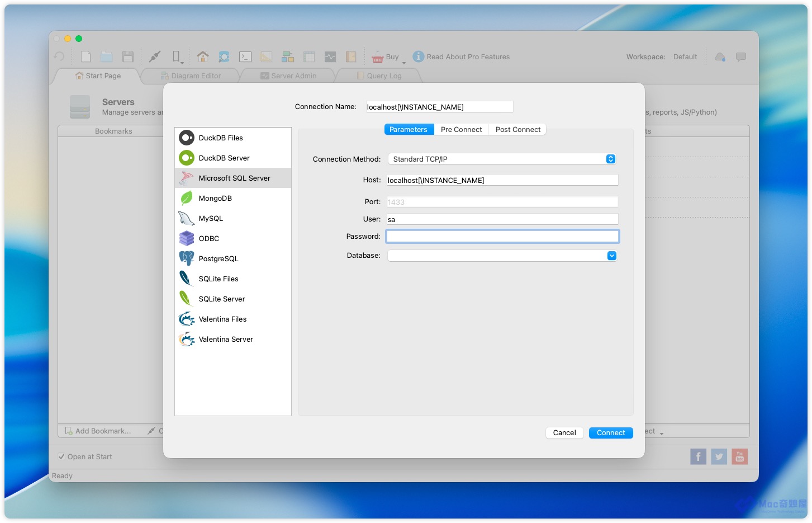Open the Connection Method dropdown
The height and width of the screenshot is (523, 812).
coord(502,159)
